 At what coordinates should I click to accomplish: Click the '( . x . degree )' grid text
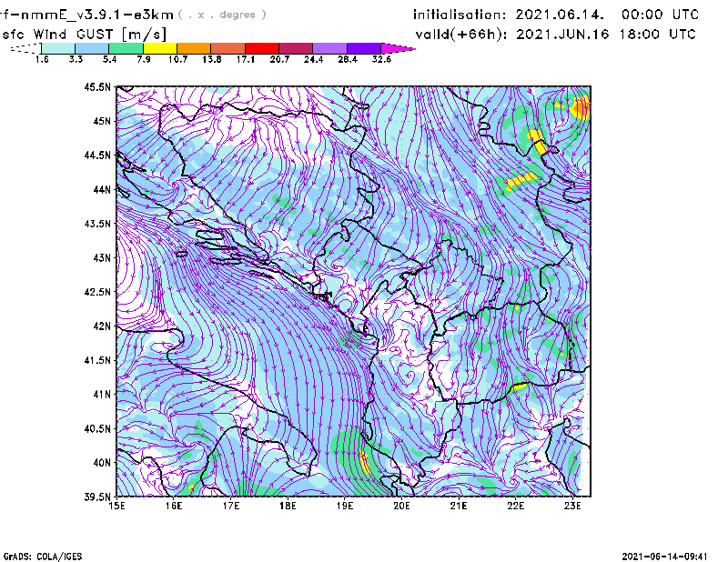222,15
